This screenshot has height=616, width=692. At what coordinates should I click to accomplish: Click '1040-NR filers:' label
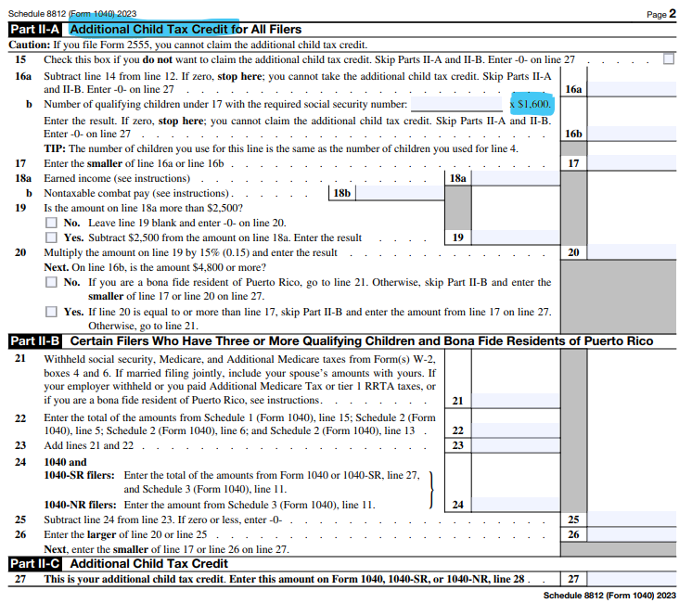(x=80, y=505)
